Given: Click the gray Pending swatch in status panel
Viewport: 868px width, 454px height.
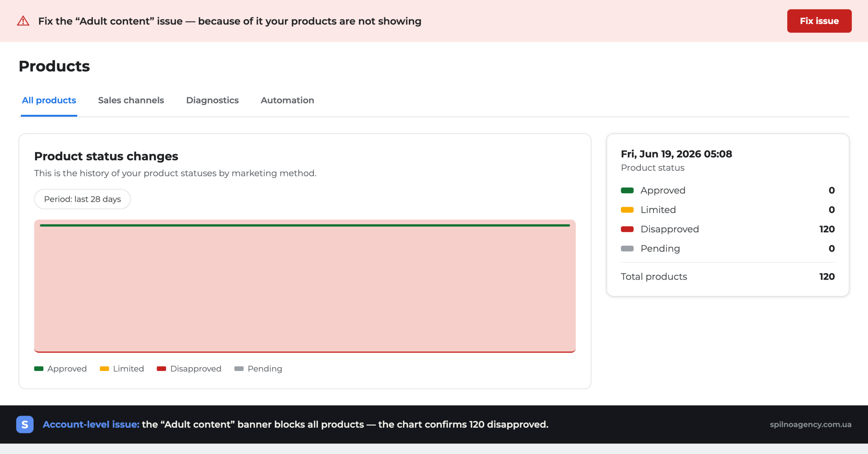Looking at the screenshot, I should [x=627, y=249].
